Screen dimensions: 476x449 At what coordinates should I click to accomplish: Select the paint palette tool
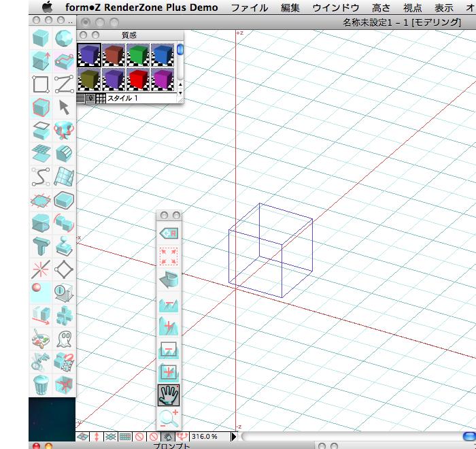(41, 338)
